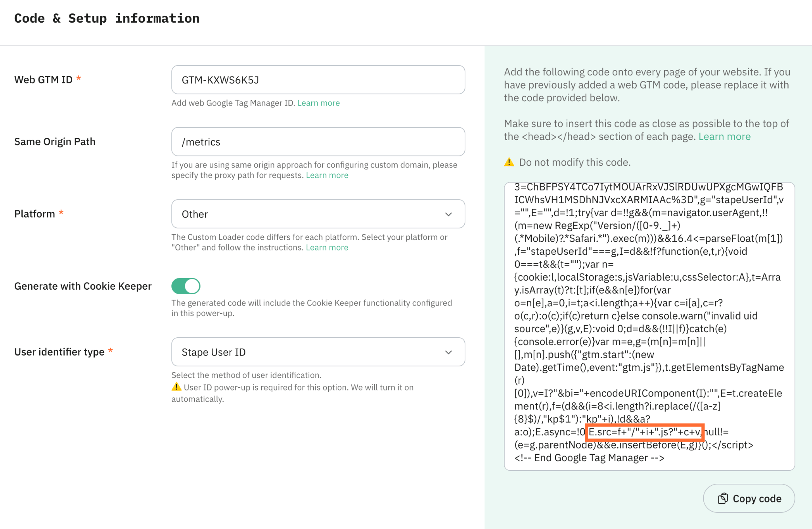Click the User identifier type label
The image size is (812, 529).
tap(59, 352)
